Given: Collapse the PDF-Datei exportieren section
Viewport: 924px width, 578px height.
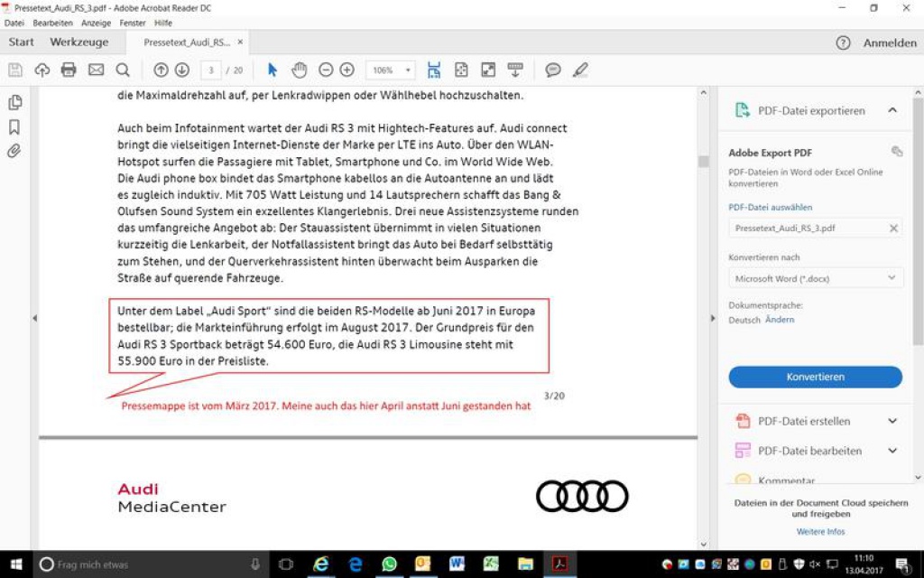Looking at the screenshot, I should point(892,110).
